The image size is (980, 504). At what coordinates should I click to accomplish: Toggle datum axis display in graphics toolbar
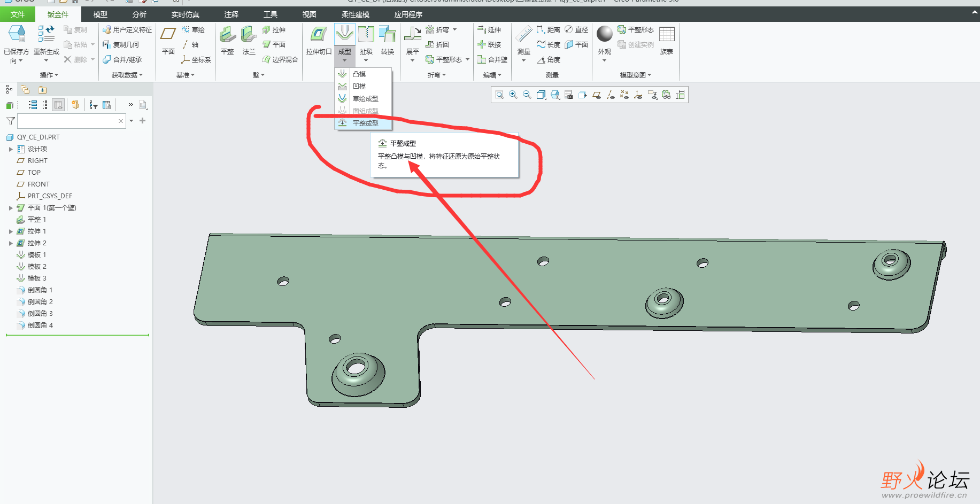pyautogui.click(x=611, y=95)
